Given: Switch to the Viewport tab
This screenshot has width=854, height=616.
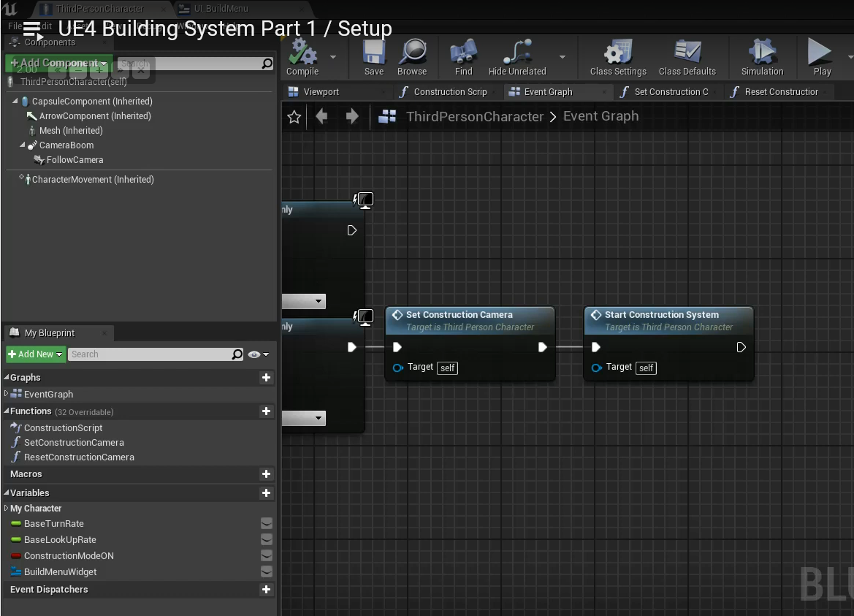Looking at the screenshot, I should click(x=321, y=92).
